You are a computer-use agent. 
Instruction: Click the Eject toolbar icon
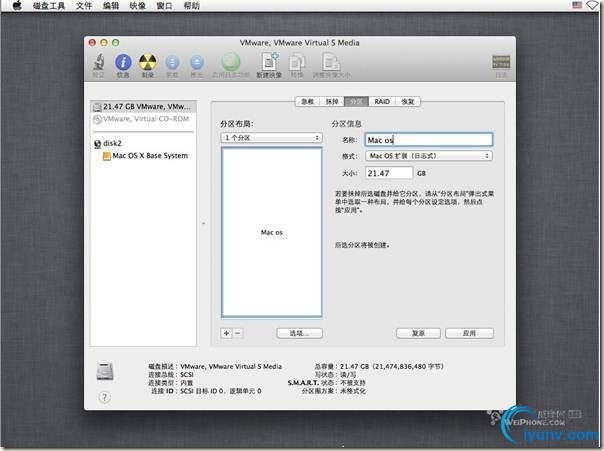tap(197, 62)
